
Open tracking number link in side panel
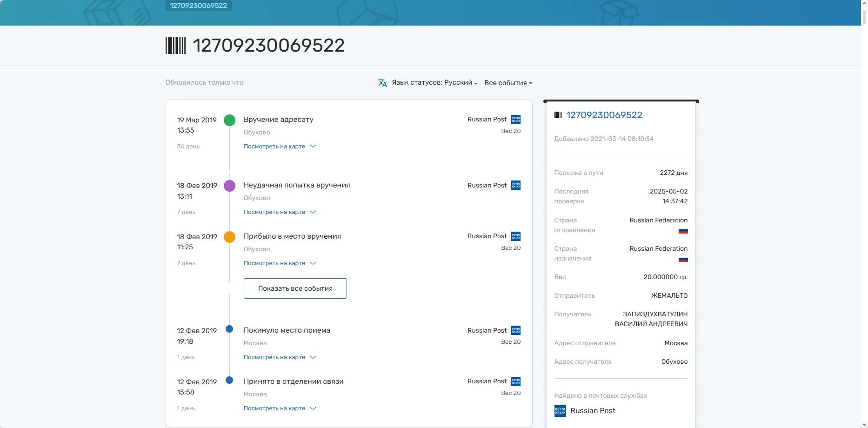click(604, 115)
